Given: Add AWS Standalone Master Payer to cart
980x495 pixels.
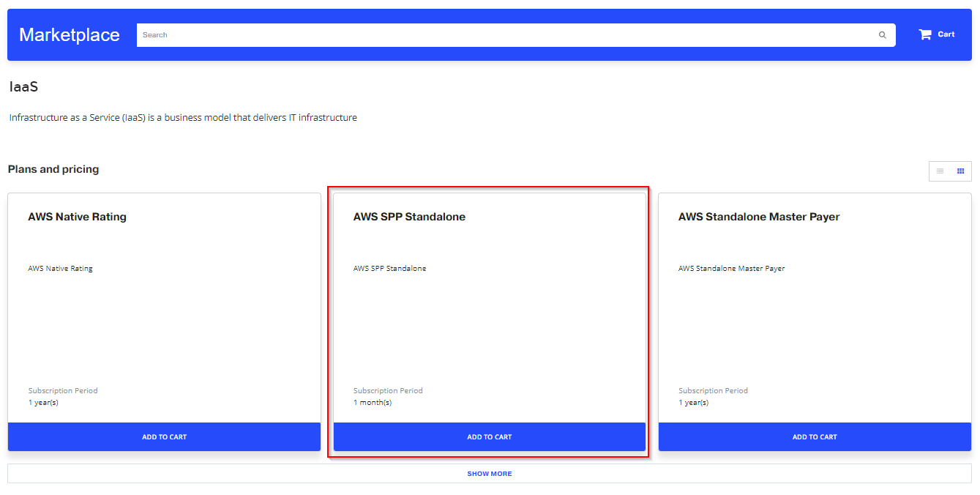Looking at the screenshot, I should tap(815, 437).
